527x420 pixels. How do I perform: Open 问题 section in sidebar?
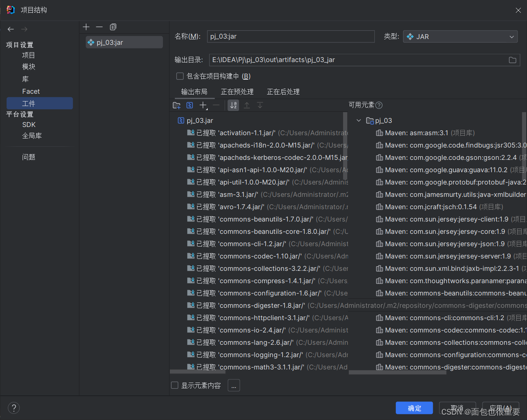[x=28, y=157]
